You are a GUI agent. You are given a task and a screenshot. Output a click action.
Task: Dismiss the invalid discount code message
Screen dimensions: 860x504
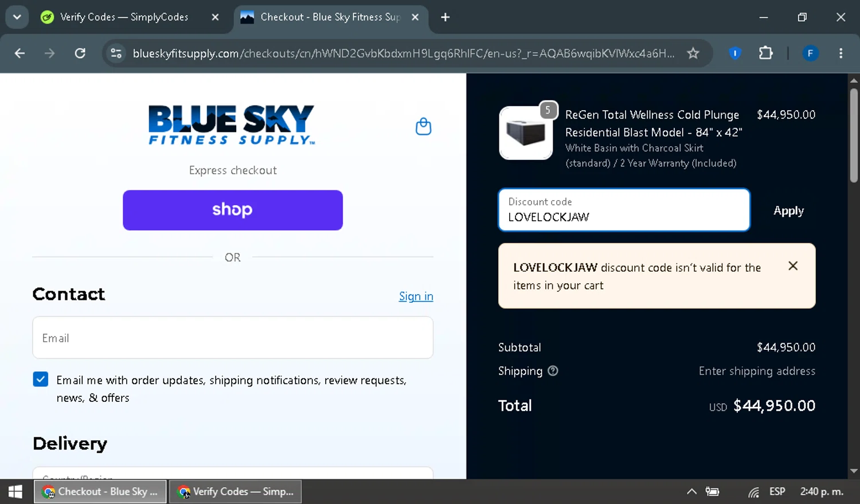pos(793,266)
